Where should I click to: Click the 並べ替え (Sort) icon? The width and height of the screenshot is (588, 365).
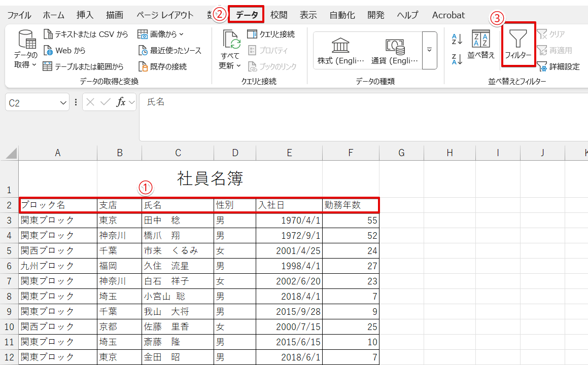[x=480, y=44]
